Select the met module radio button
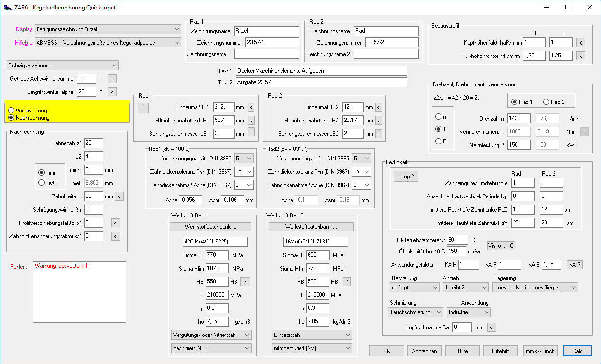The height and width of the screenshot is (364, 601). point(41,183)
